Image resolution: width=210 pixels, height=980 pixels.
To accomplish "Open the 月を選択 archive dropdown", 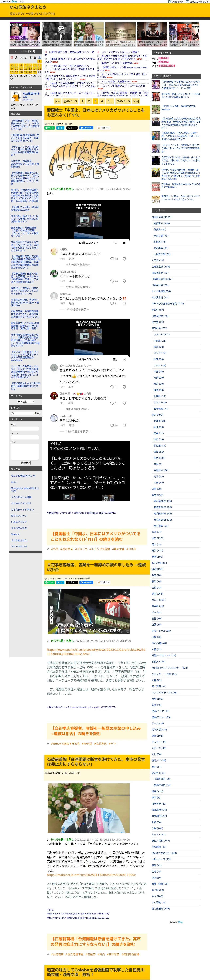I will [26, 402].
